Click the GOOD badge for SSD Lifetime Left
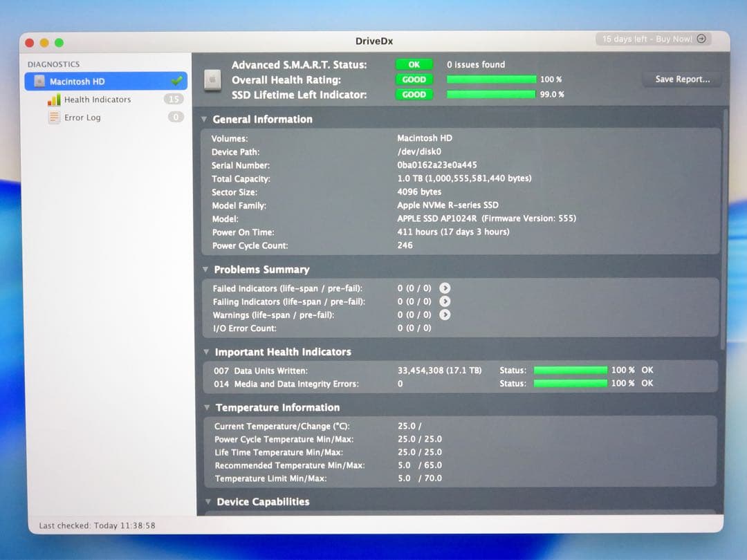This screenshot has width=747, height=560. click(x=414, y=94)
